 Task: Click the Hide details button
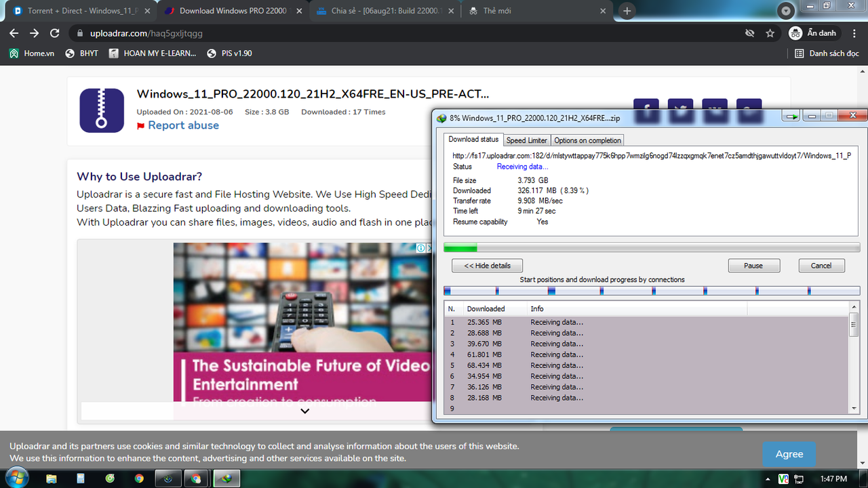(x=487, y=266)
